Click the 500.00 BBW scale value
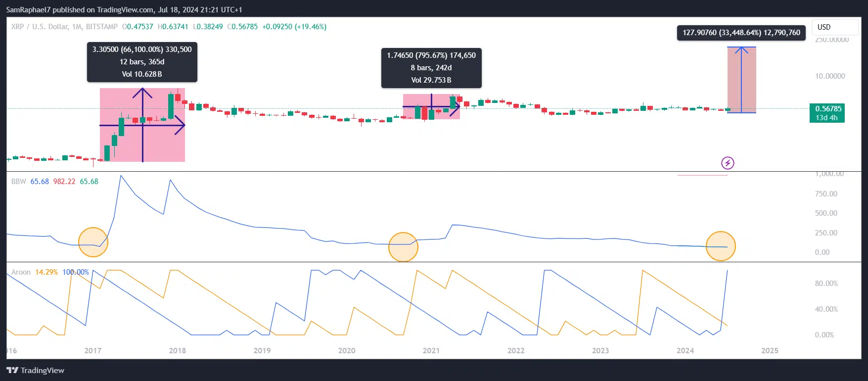 [826, 213]
